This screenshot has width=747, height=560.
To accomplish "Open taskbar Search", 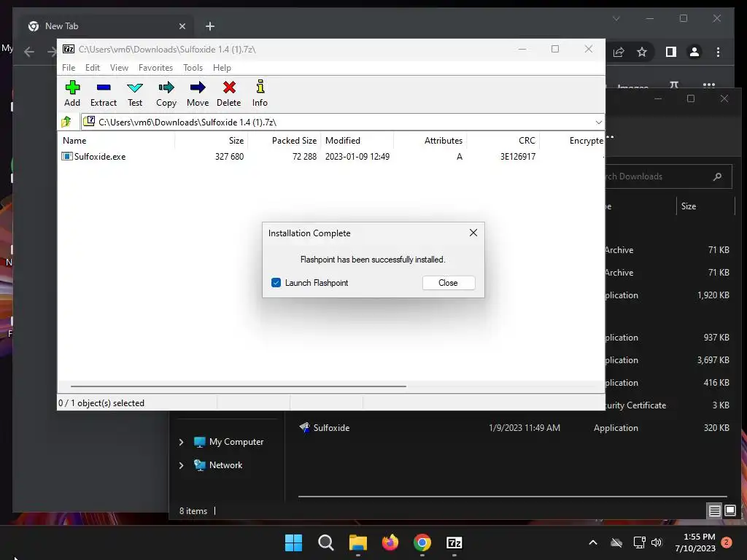I will (326, 542).
